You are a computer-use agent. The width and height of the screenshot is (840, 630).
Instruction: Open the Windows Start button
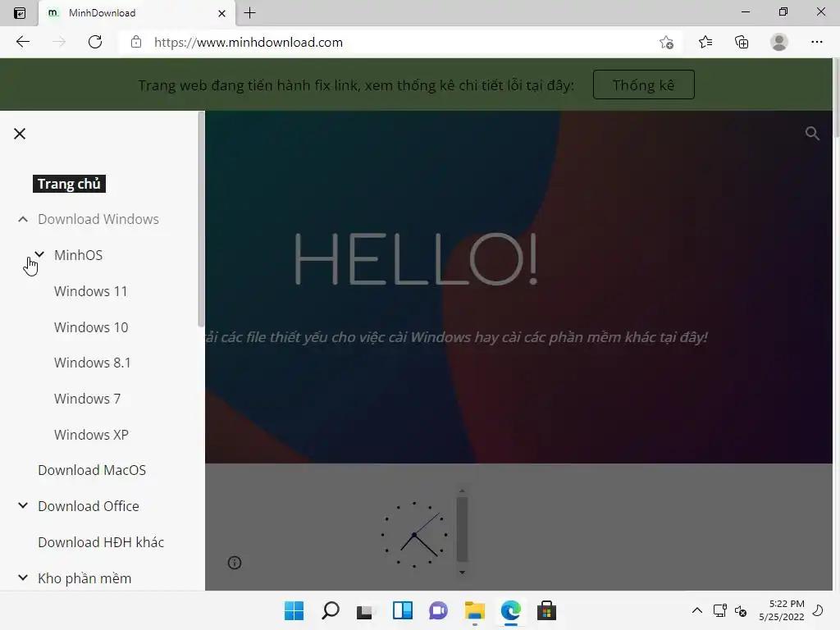tap(294, 610)
